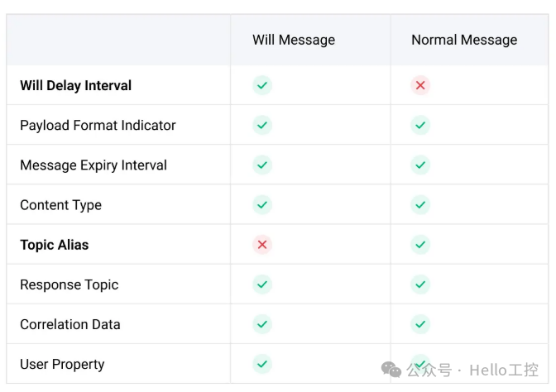Image resolution: width=556 pixels, height=392 pixels.
Task: Click WeChat logo in the watermark
Action: 391,370
